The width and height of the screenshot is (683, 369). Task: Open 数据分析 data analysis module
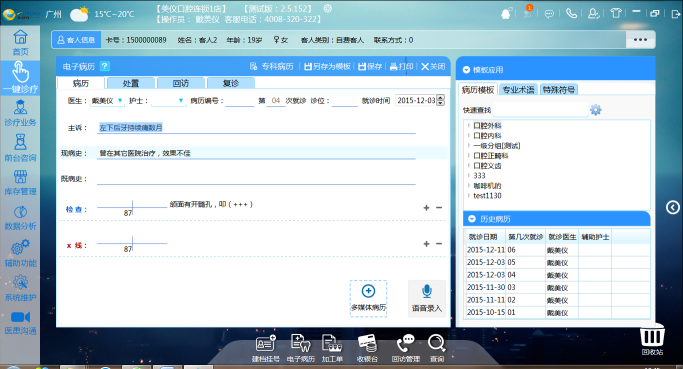20,218
